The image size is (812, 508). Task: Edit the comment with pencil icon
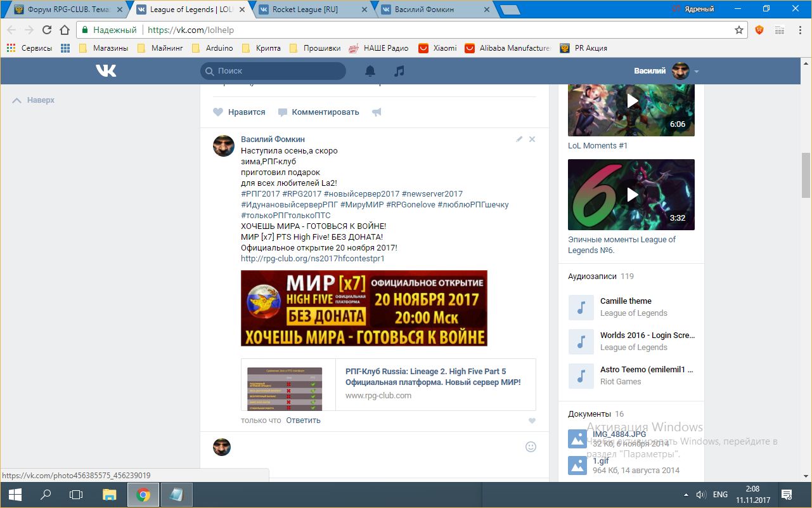point(519,139)
